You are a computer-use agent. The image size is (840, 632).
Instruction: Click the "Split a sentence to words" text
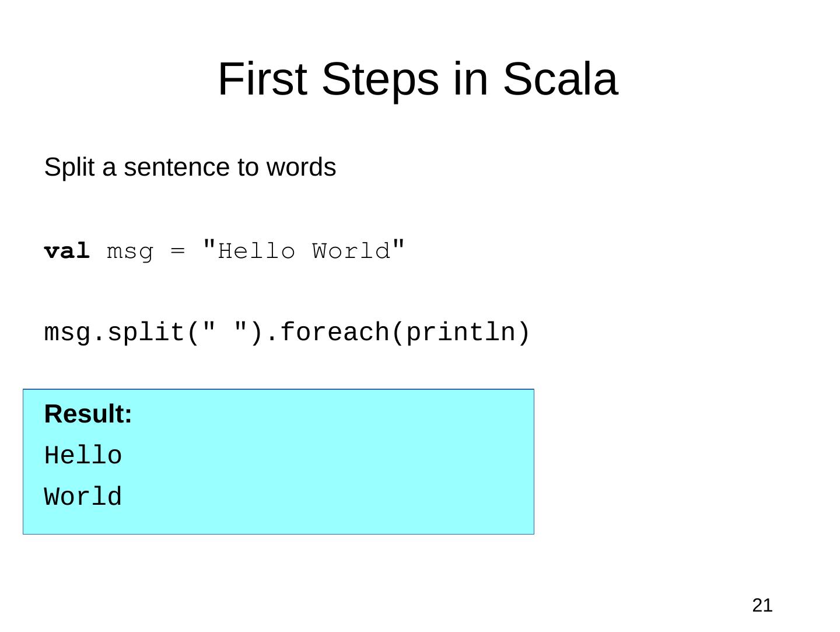[190, 167]
